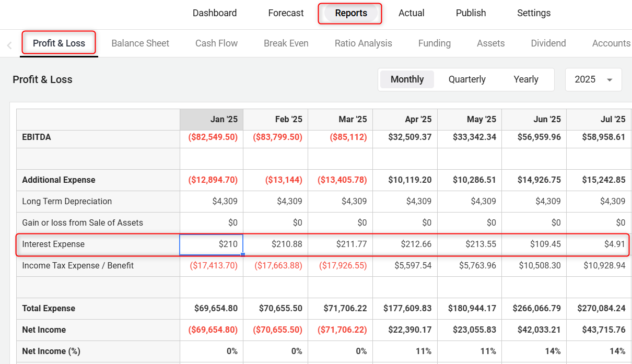Open Settings from the top navigation

pyautogui.click(x=533, y=13)
